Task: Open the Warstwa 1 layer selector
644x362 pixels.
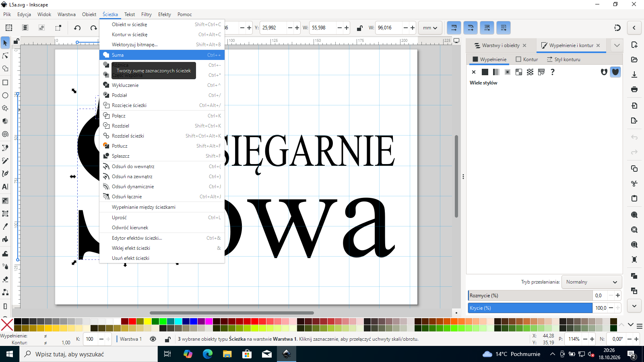Action: [x=131, y=339]
